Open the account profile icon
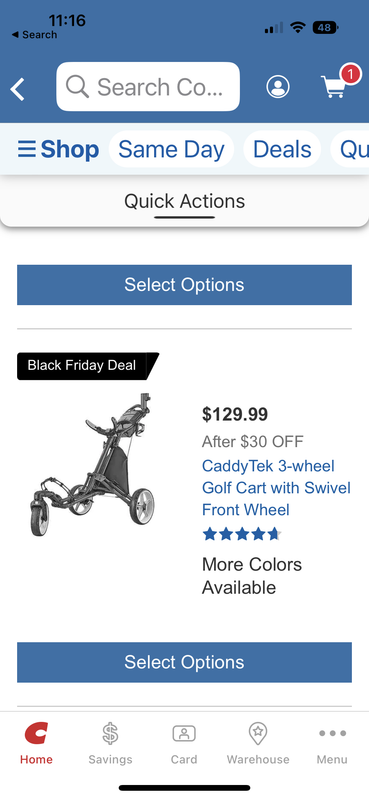 [278, 87]
